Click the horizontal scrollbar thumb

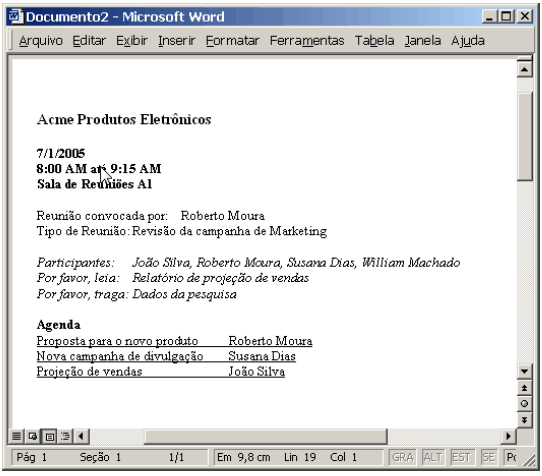pyautogui.click(x=265, y=436)
